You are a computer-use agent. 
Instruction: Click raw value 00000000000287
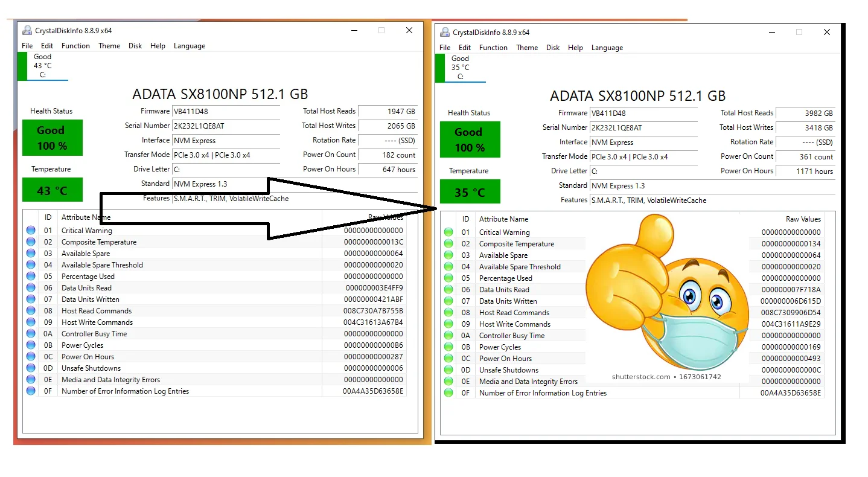pyautogui.click(x=373, y=357)
